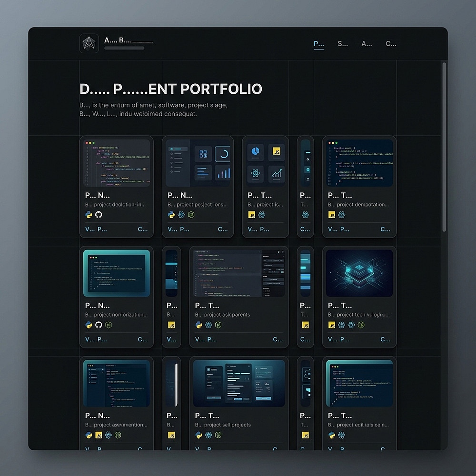476x476 pixels.
Task: Click the GitHub icon on first project card
Action: tap(99, 215)
